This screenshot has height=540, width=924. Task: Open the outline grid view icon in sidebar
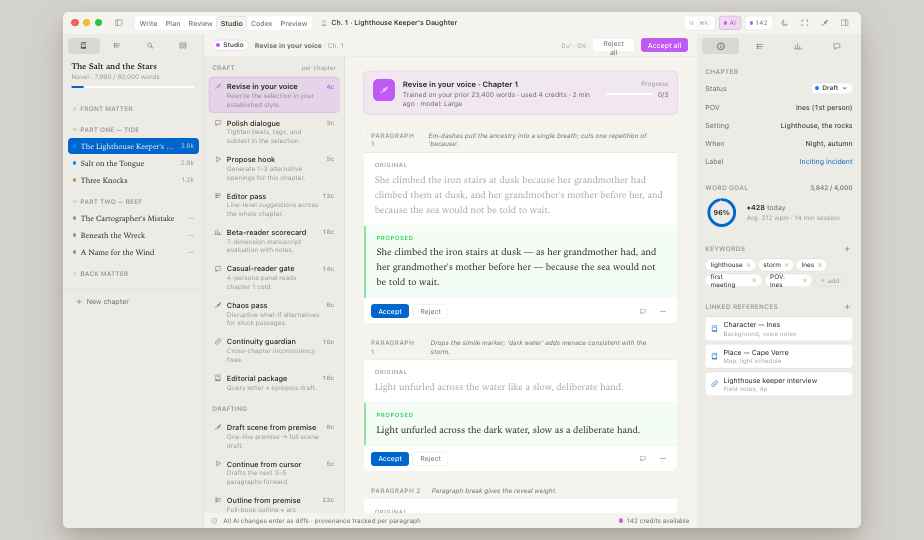117,45
